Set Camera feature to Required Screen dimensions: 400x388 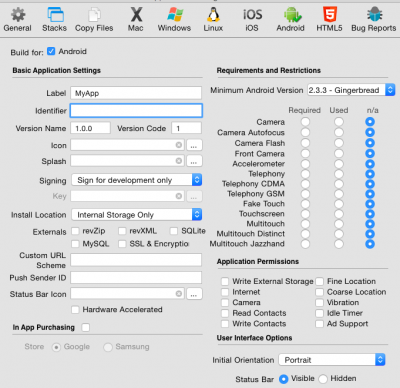point(305,122)
